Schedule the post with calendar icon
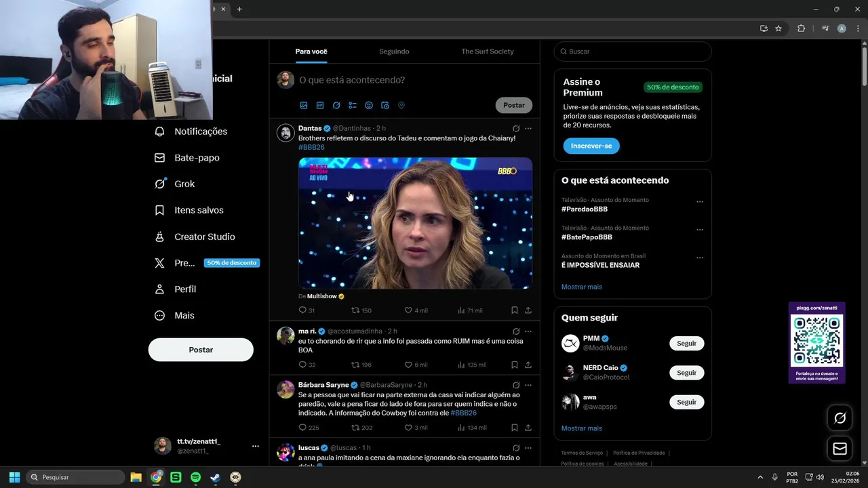This screenshot has height=488, width=868. 385,105
